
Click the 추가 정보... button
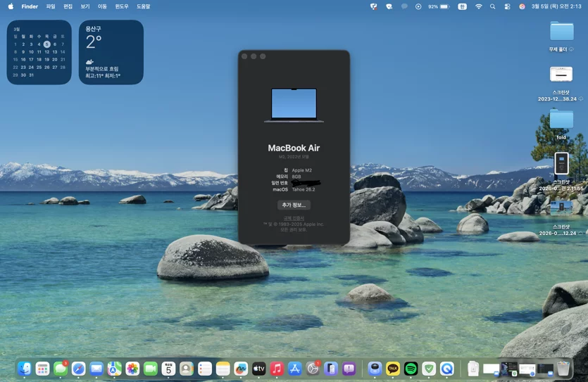pyautogui.click(x=294, y=205)
